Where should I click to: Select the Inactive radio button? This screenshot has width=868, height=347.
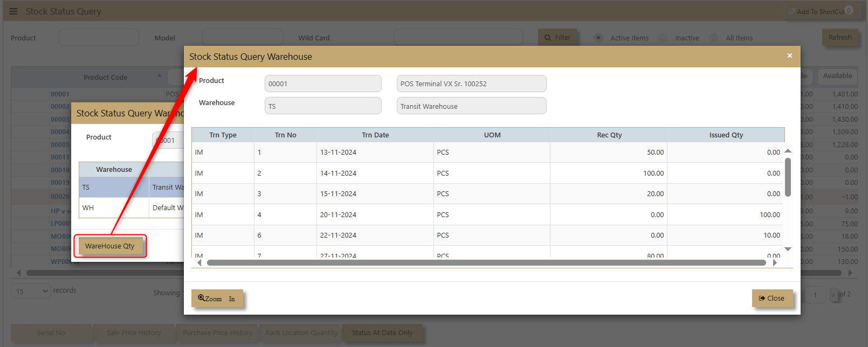coord(663,38)
